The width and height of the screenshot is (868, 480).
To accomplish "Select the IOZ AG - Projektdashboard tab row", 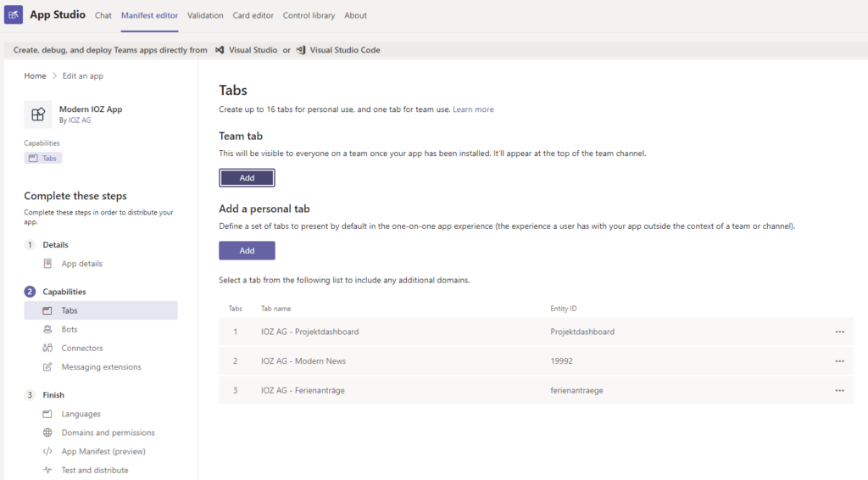I will coord(536,332).
